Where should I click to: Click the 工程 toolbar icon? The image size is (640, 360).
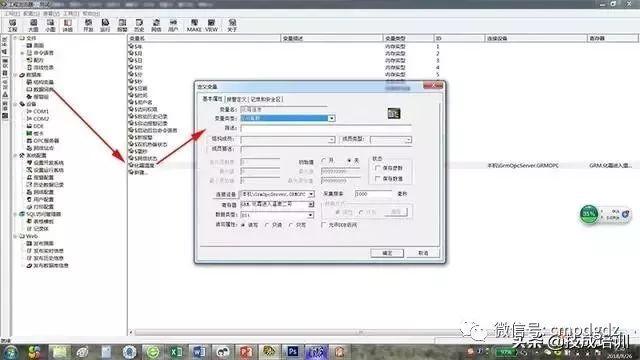[x=12, y=25]
